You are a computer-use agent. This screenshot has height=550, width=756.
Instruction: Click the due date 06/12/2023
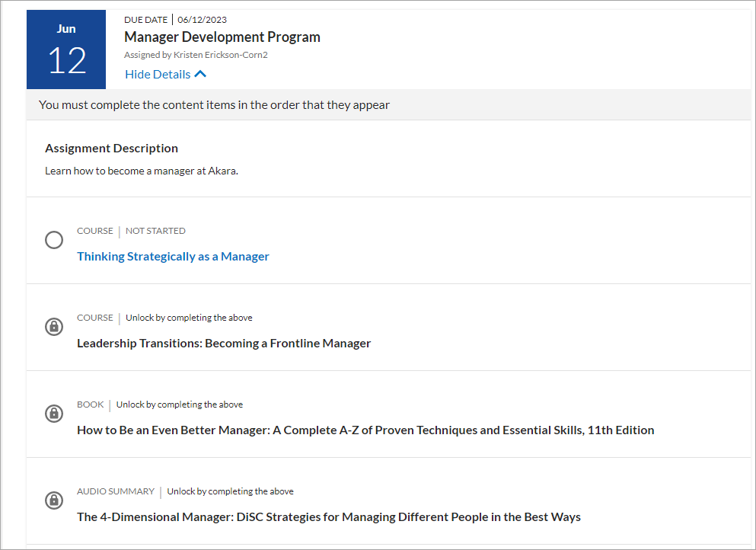pyautogui.click(x=202, y=20)
